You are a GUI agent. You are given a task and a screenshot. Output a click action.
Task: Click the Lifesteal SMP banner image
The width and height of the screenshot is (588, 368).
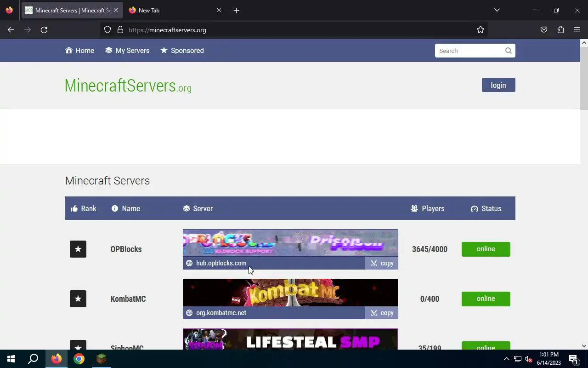pyautogui.click(x=290, y=339)
